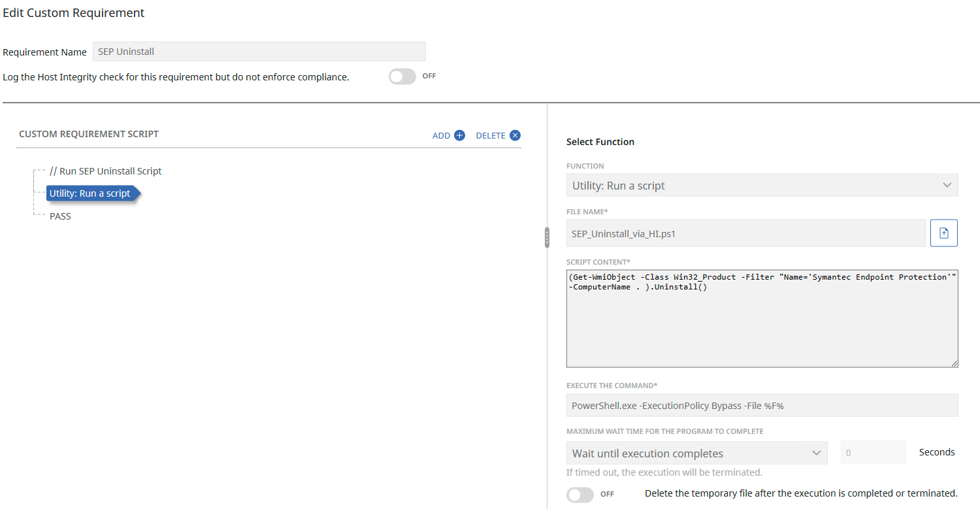The image size is (980, 509).
Task: Click the script content resize grip
Action: (x=954, y=363)
